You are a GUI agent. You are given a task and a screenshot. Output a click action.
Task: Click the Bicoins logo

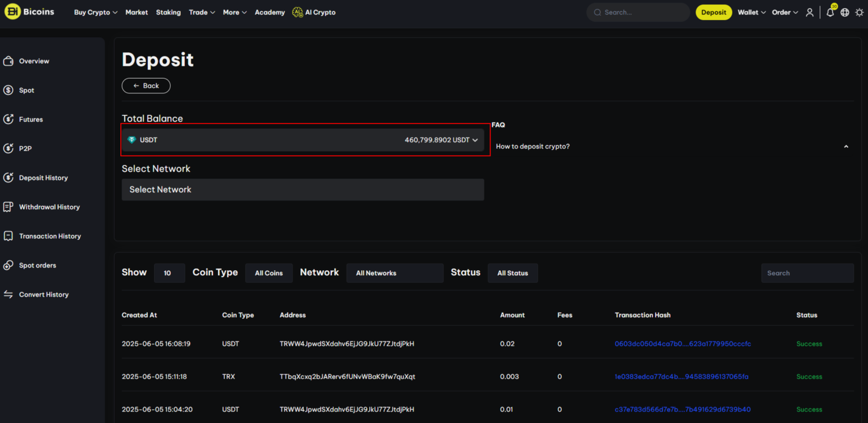tap(29, 11)
